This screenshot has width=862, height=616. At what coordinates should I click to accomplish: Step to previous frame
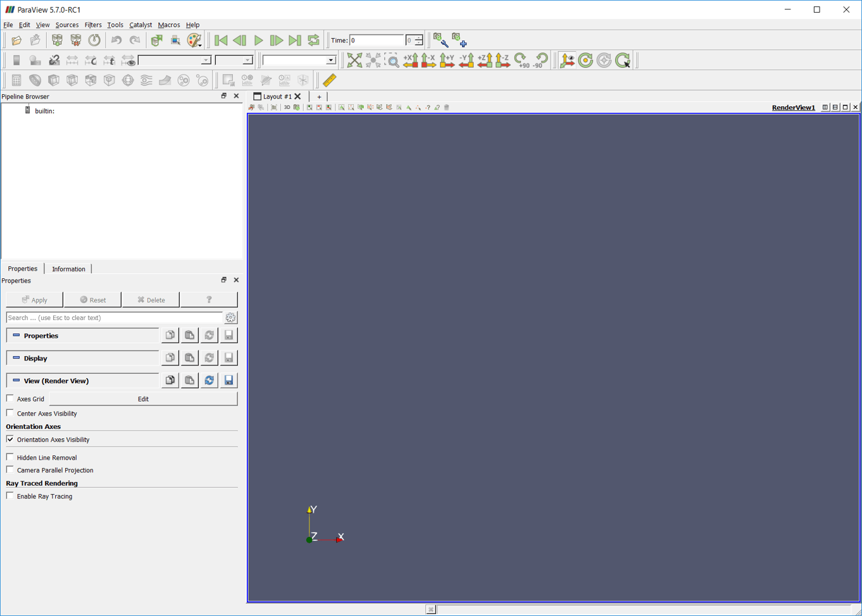pyautogui.click(x=239, y=40)
